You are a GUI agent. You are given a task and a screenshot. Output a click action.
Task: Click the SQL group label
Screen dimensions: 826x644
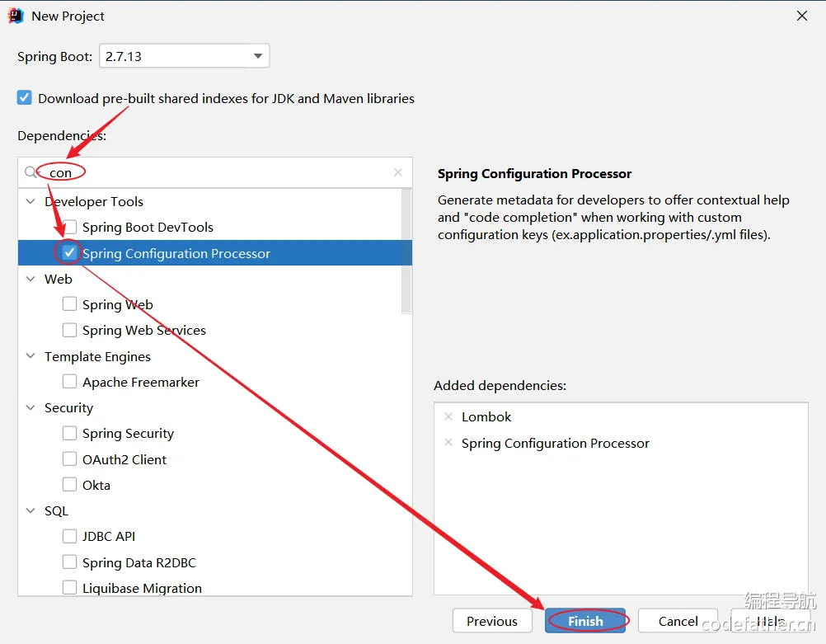tap(56, 510)
